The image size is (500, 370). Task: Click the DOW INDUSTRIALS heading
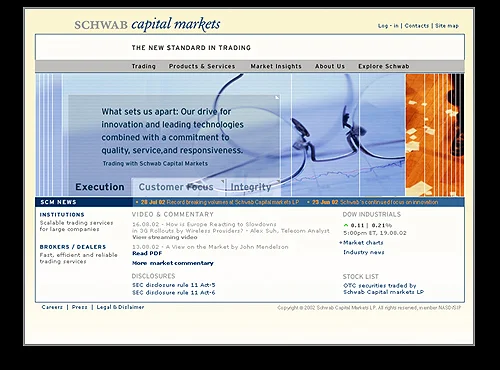(372, 214)
